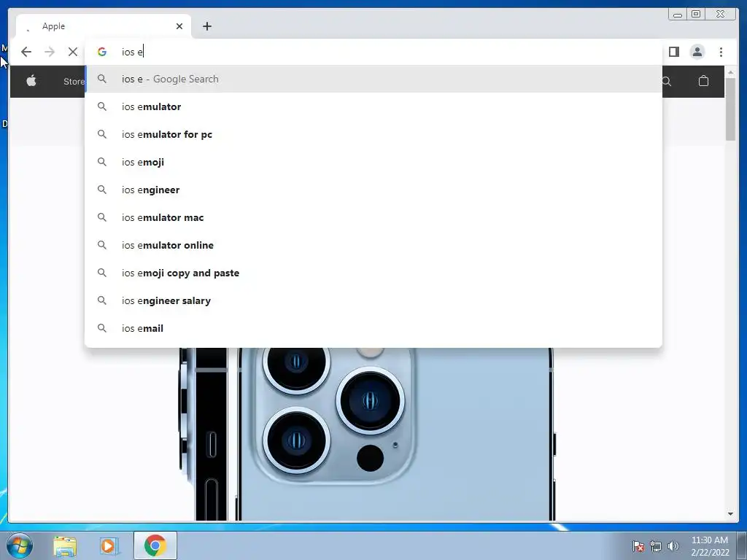Open a new tab with plus button
The height and width of the screenshot is (560, 747).
(x=206, y=26)
